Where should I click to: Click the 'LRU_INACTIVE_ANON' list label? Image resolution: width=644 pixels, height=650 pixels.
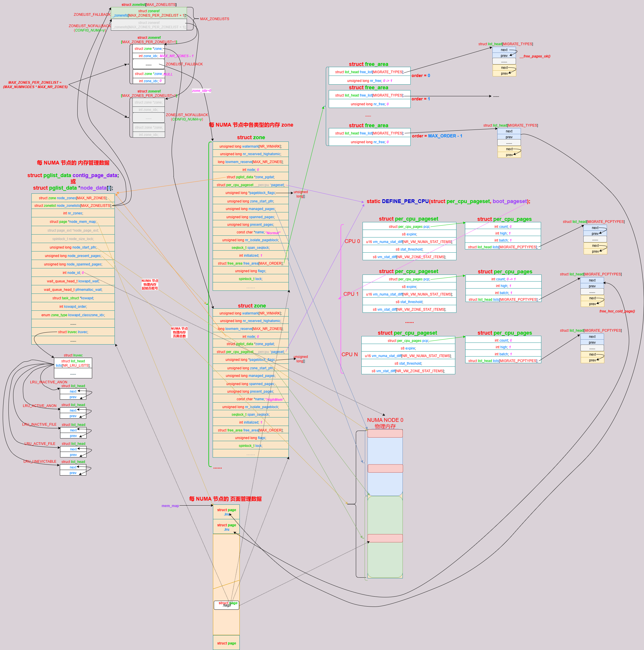coord(49,382)
